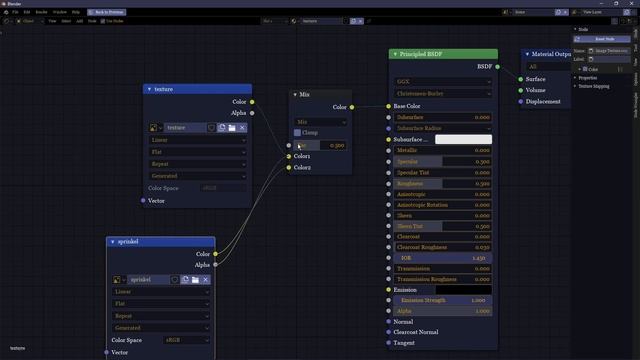640x360 pixels.
Task: Enable Clamp checkbox in Mix node
Action: tap(297, 133)
